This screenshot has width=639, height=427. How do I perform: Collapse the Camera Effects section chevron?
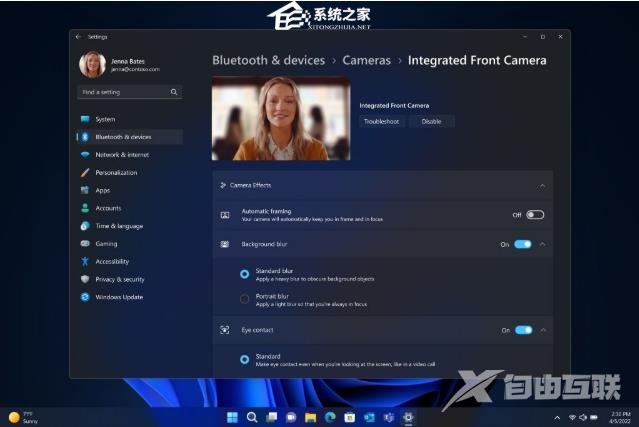(x=542, y=186)
